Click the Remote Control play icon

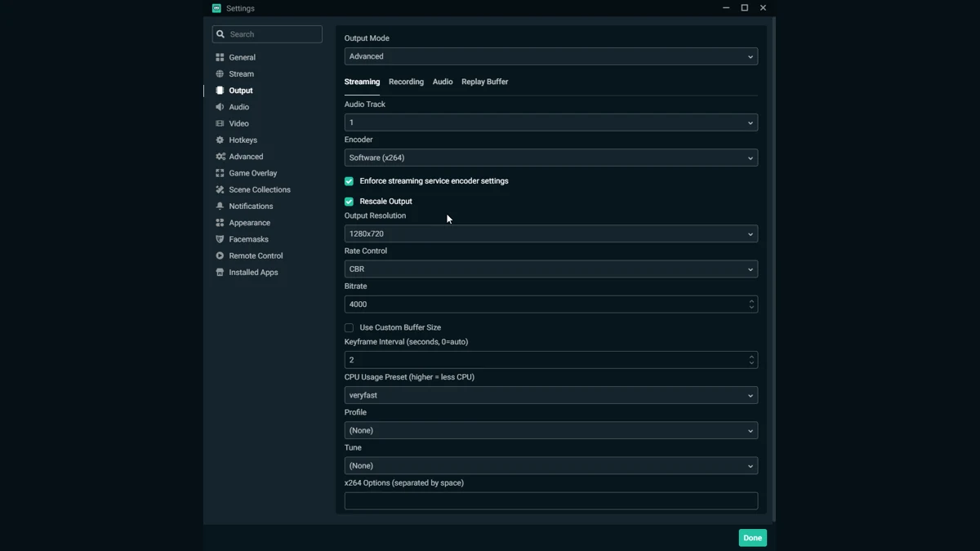[220, 256]
